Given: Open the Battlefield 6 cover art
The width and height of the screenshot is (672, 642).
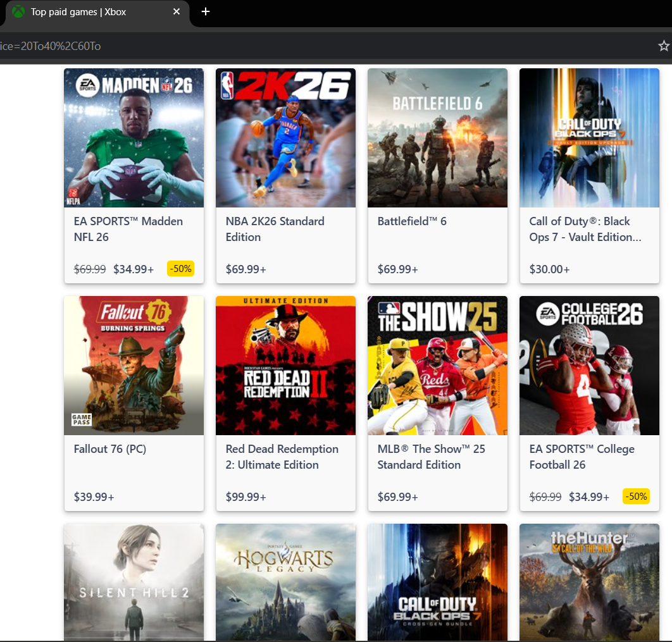Looking at the screenshot, I should pos(437,138).
